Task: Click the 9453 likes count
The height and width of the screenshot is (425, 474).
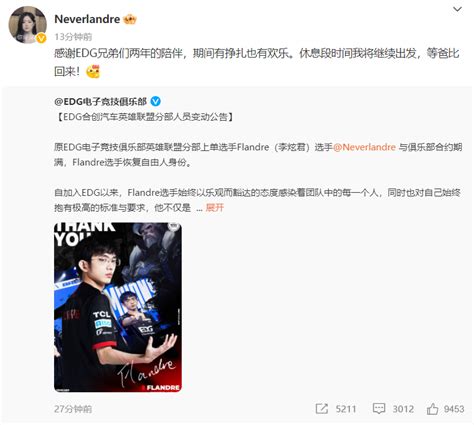Action: (x=454, y=409)
